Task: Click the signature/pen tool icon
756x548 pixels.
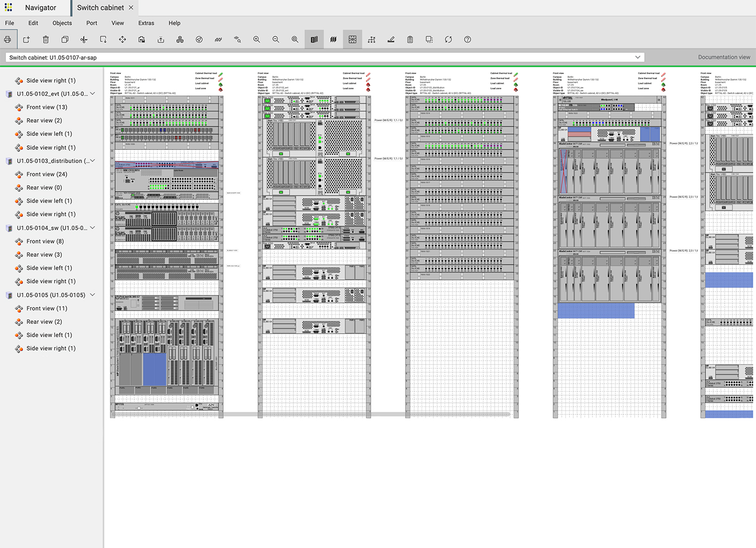Action: 391,39
